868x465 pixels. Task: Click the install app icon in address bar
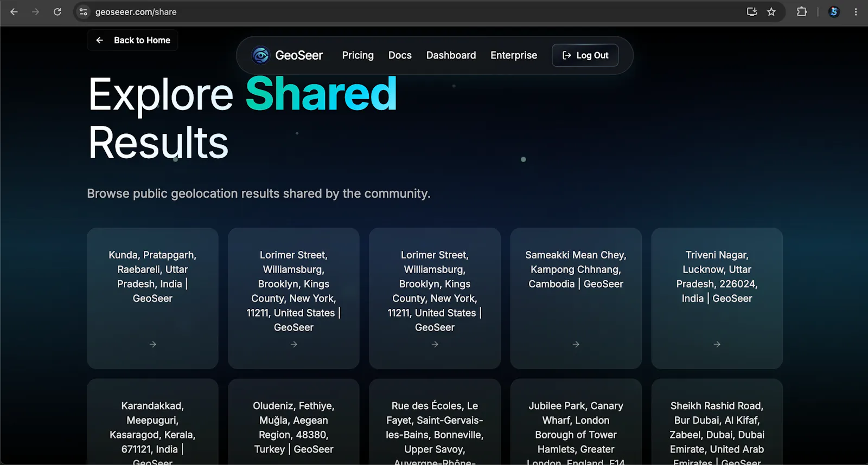coord(752,12)
